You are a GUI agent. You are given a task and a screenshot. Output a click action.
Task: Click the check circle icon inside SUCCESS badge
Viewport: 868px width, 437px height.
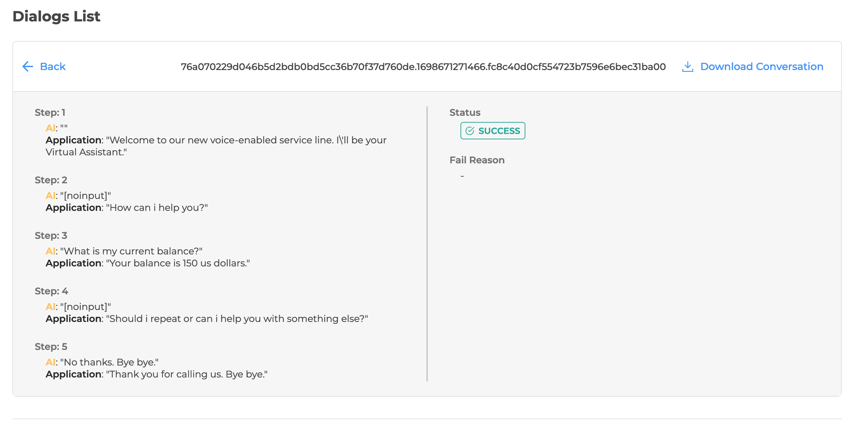click(470, 131)
